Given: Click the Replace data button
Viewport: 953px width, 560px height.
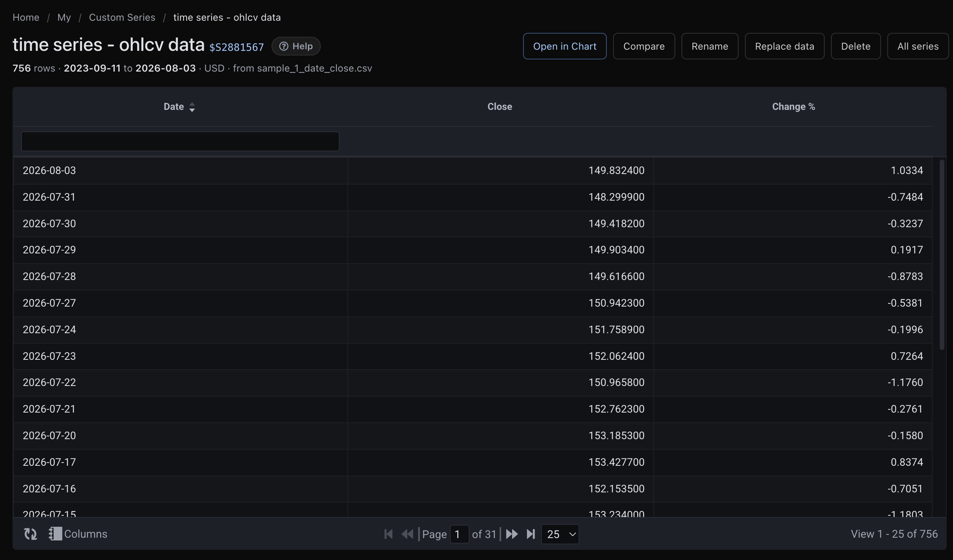Looking at the screenshot, I should pyautogui.click(x=784, y=46).
